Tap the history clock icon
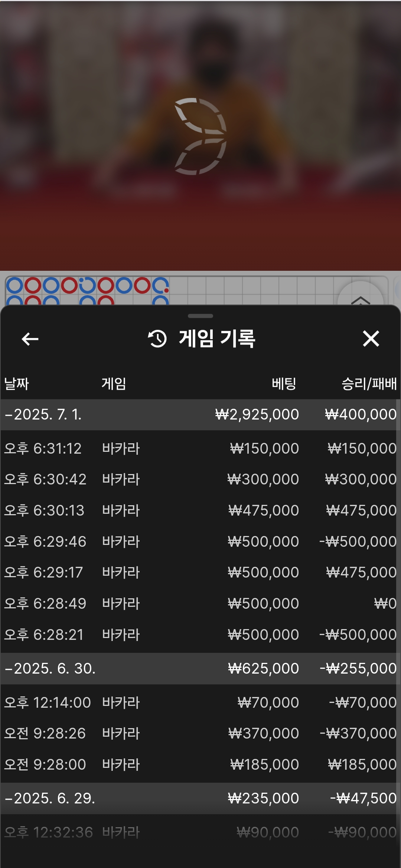 (157, 339)
